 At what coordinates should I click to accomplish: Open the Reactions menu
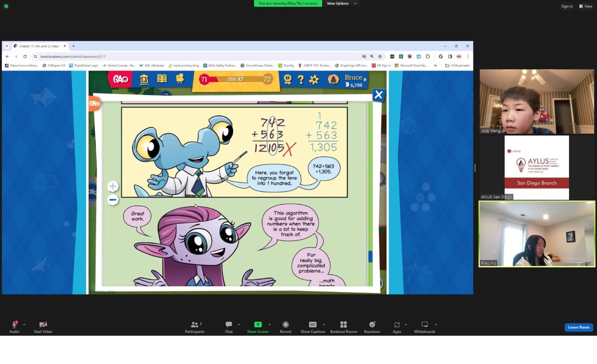372,327
